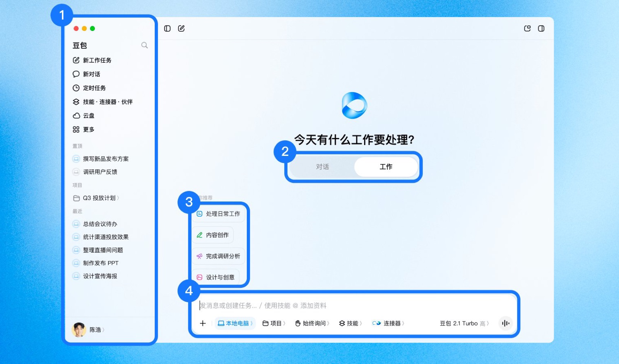Open recent task 整理直播间问题

click(x=97, y=250)
